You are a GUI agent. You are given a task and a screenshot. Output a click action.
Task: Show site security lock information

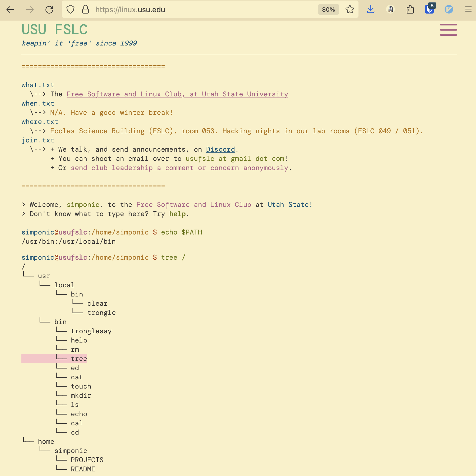pyautogui.click(x=86, y=9)
